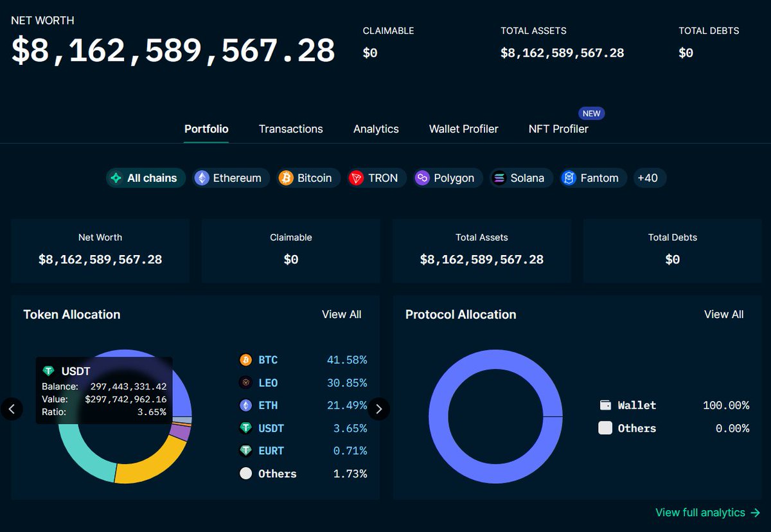The width and height of the screenshot is (771, 532).
Task: Open View All in Token Allocation
Action: tap(341, 314)
